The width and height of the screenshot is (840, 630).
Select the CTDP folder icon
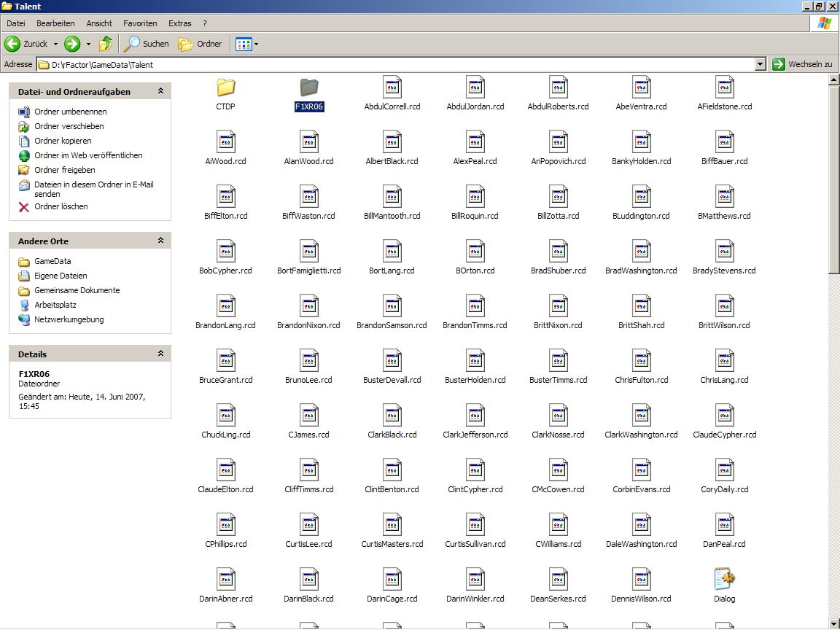(x=225, y=87)
